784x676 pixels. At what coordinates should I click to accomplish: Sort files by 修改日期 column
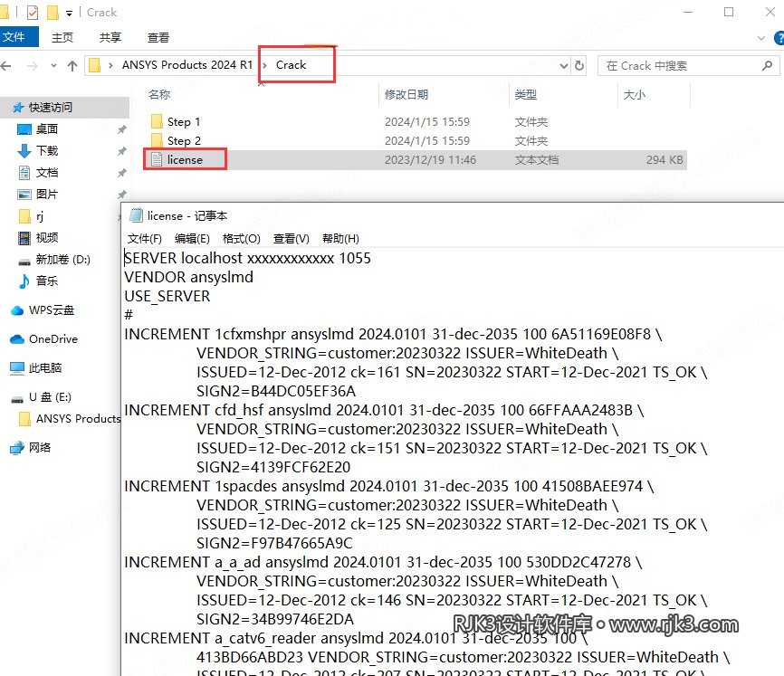(406, 94)
